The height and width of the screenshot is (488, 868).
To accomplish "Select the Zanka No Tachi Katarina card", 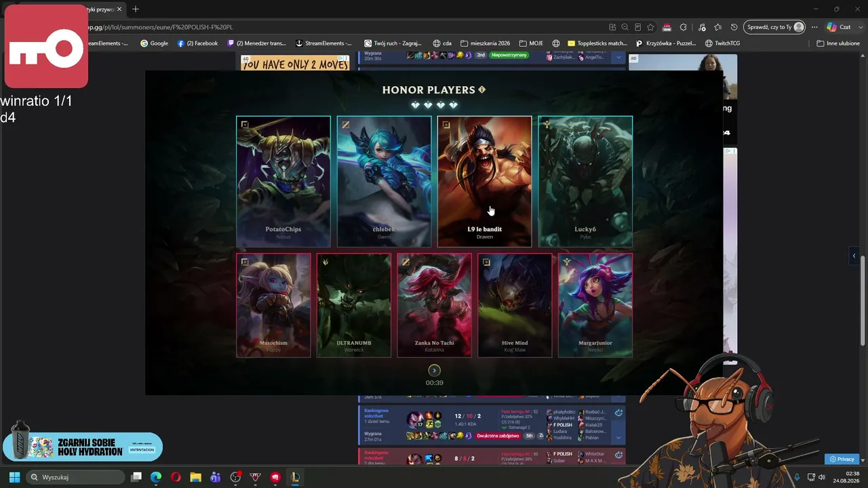I will (434, 305).
